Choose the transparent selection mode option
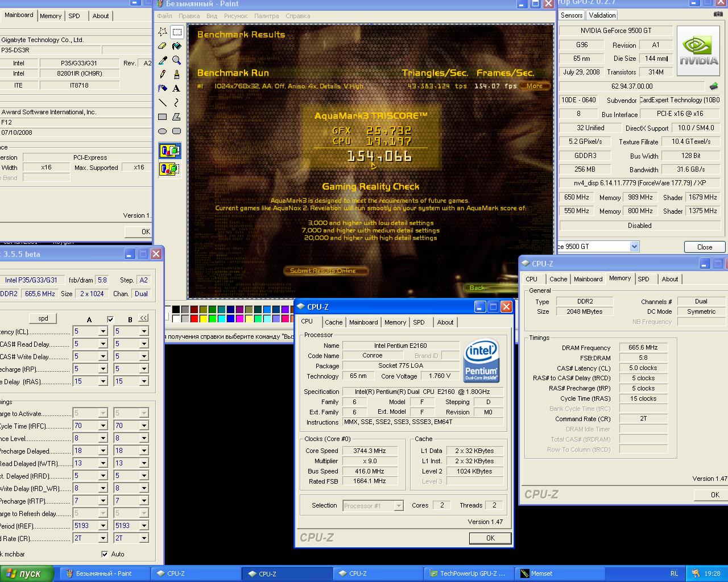728x582 pixels. point(169,169)
